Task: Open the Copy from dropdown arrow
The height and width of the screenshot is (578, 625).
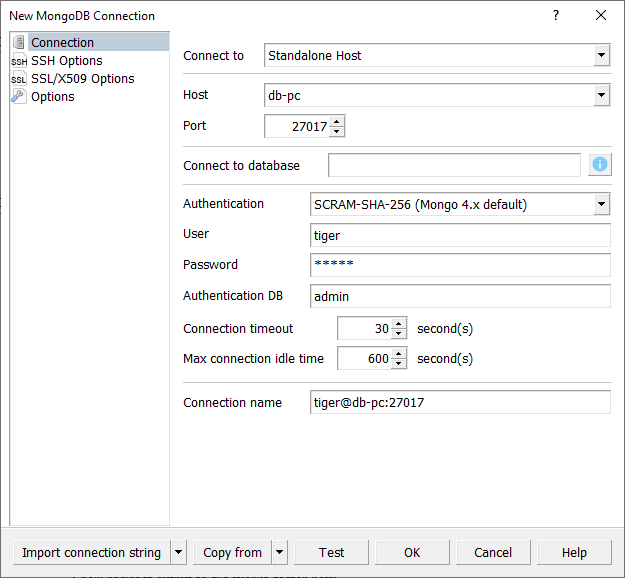Action: click(279, 552)
